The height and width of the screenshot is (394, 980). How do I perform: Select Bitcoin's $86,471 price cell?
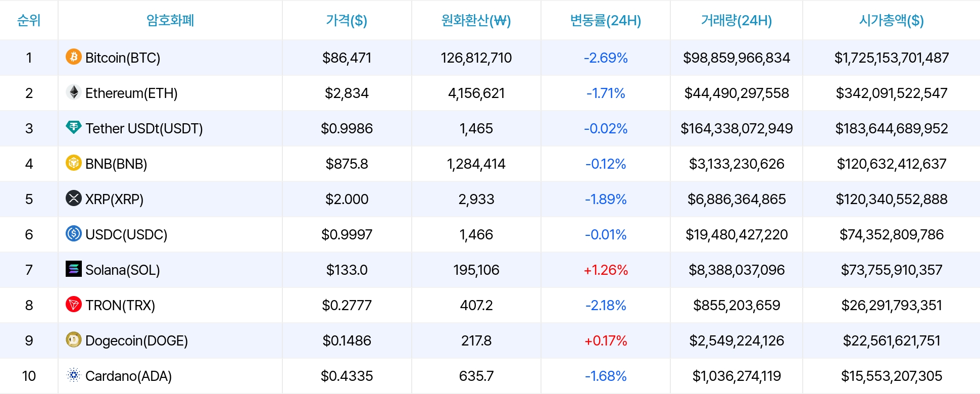pyautogui.click(x=347, y=58)
